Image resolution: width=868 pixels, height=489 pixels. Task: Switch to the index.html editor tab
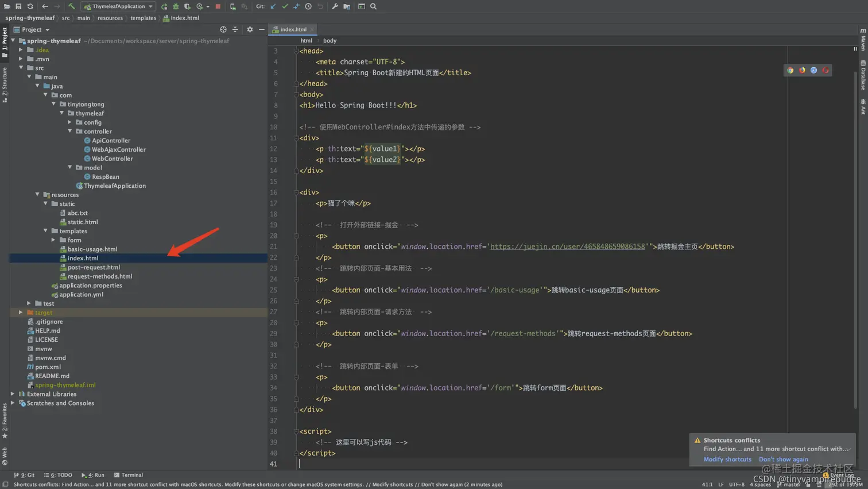click(x=293, y=29)
